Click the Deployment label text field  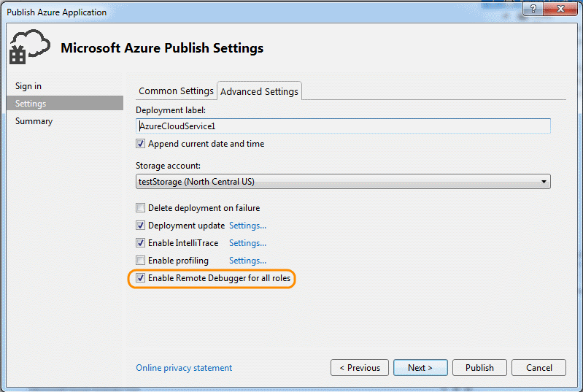coord(343,126)
